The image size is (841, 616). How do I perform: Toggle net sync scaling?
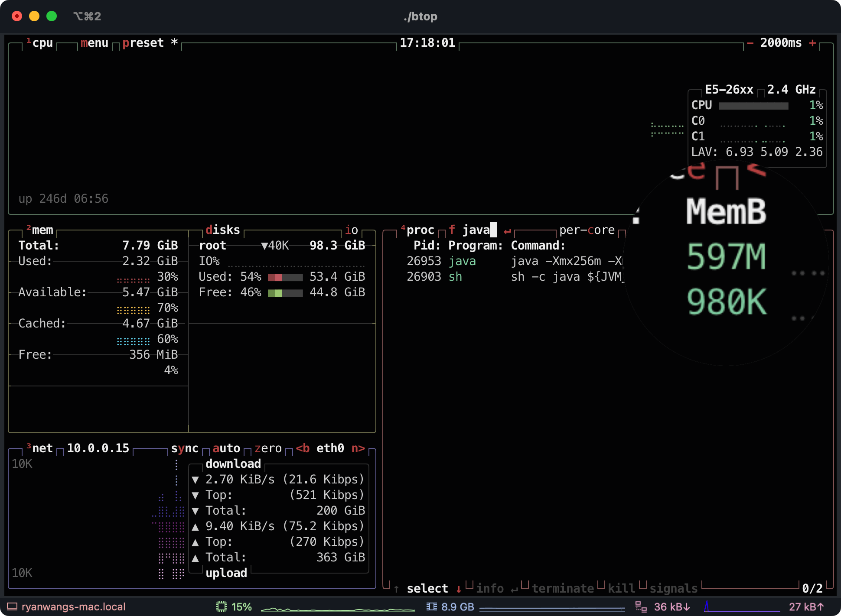[185, 448]
